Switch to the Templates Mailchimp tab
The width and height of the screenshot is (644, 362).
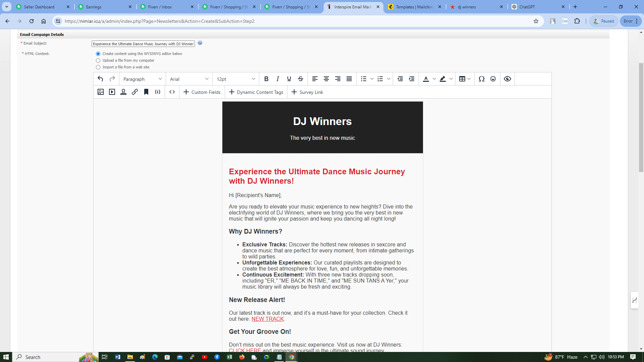415,7
